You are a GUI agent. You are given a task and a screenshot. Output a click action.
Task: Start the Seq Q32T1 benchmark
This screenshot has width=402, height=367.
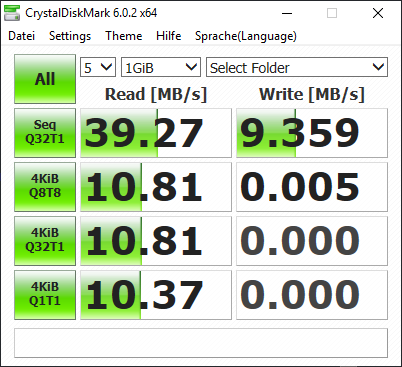coord(45,133)
